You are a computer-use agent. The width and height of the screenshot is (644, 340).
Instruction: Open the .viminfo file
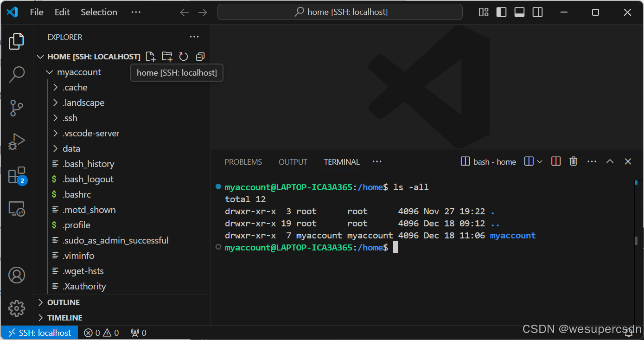[78, 256]
